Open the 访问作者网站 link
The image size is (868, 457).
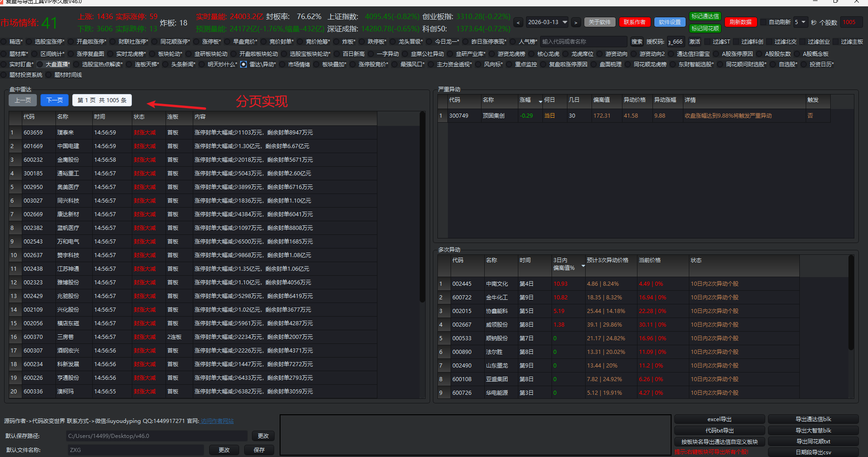(217, 421)
